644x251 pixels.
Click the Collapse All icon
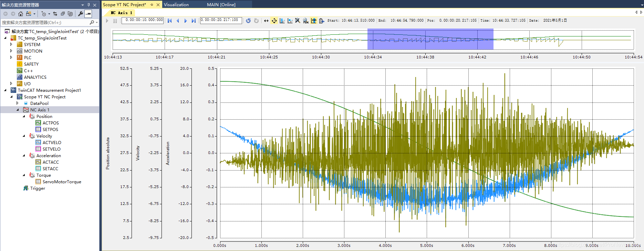click(x=63, y=14)
